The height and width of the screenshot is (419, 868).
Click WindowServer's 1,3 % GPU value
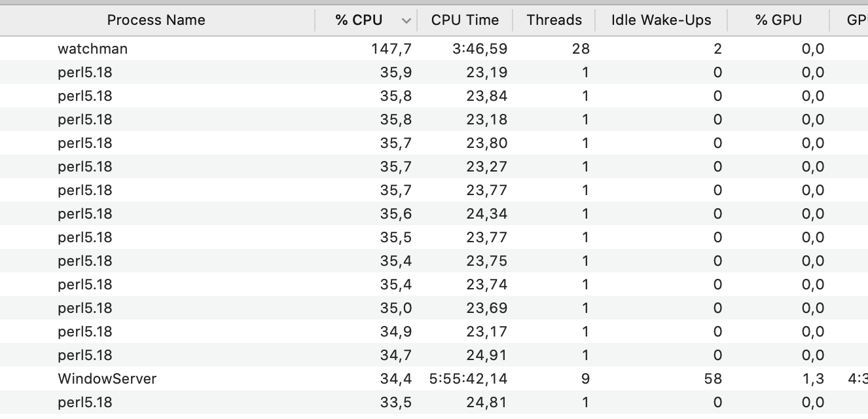pos(812,378)
